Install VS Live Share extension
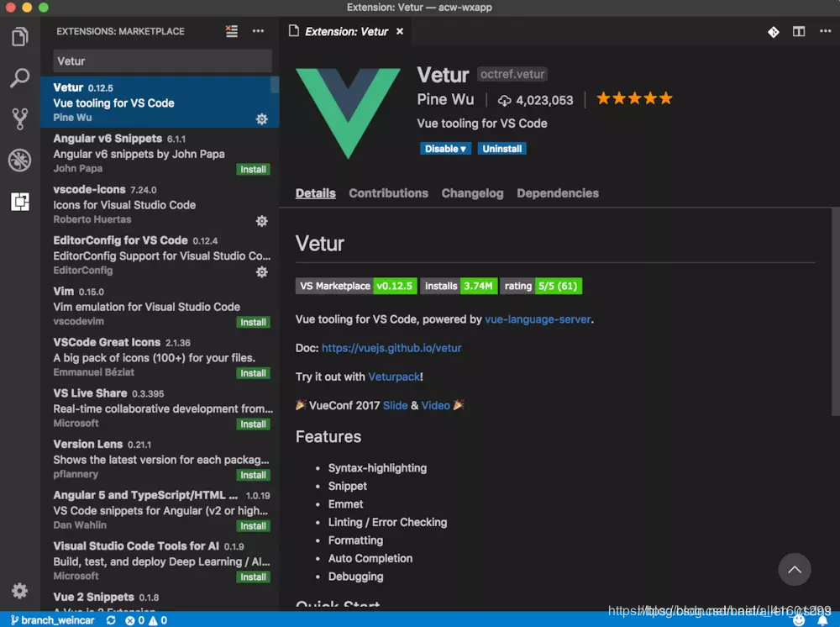 [x=253, y=424]
